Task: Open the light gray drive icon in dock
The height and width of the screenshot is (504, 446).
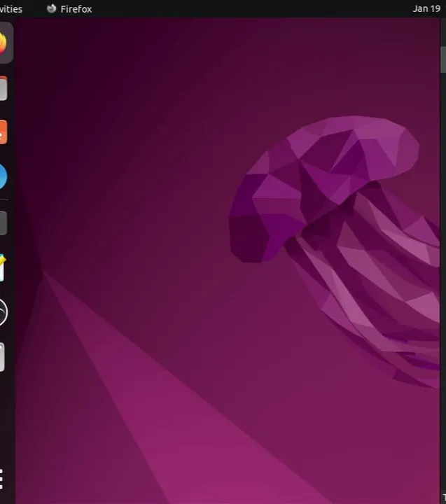Action: 2,357
